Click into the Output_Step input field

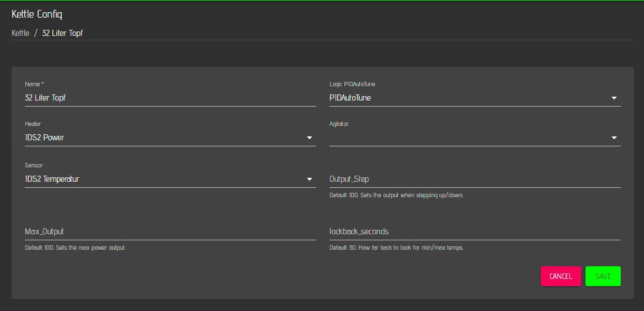pos(475,180)
